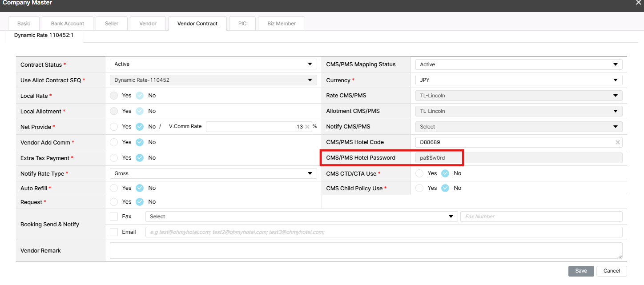Choose Yes for CMS CTD/CTA Use
The height and width of the screenshot is (285, 644).
[419, 173]
